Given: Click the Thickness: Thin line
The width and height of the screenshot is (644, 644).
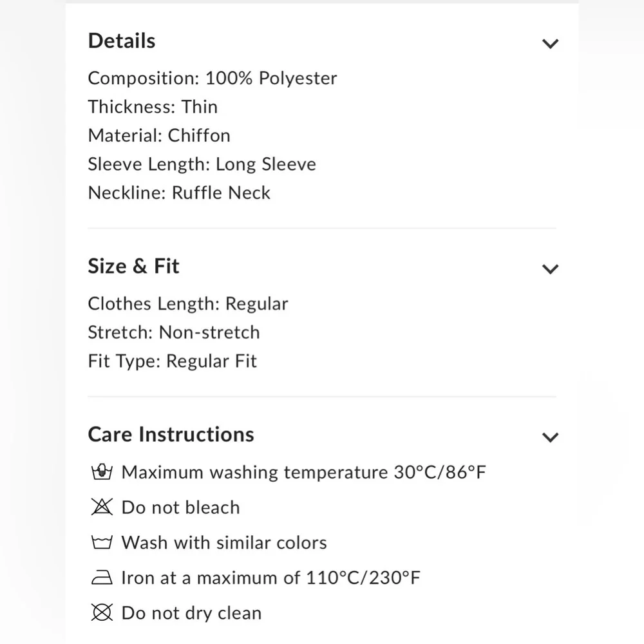Looking at the screenshot, I should 153,107.
